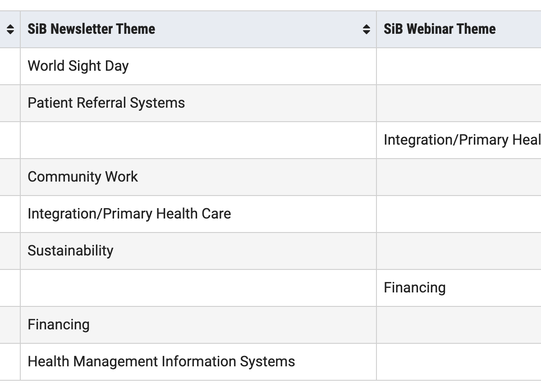Click empty webinar cell beside Sustainability
Viewport: 541px width, 392px height.
tap(459, 251)
